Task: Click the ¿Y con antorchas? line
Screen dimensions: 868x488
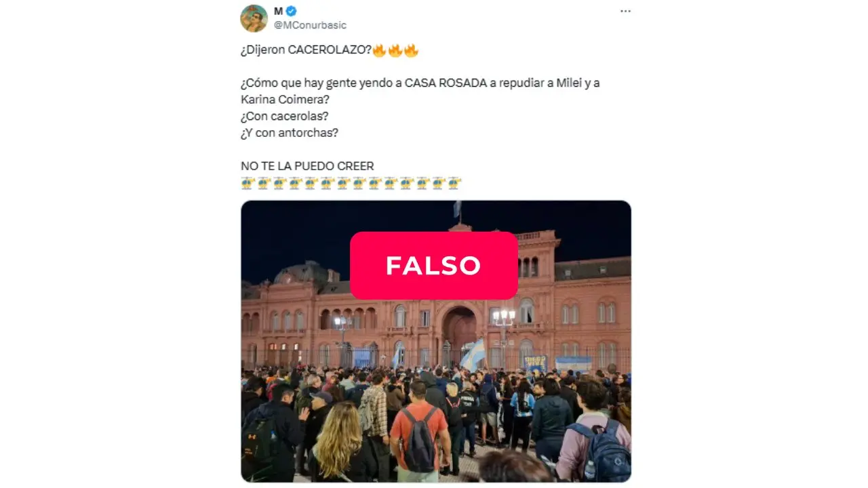Action: coord(290,133)
